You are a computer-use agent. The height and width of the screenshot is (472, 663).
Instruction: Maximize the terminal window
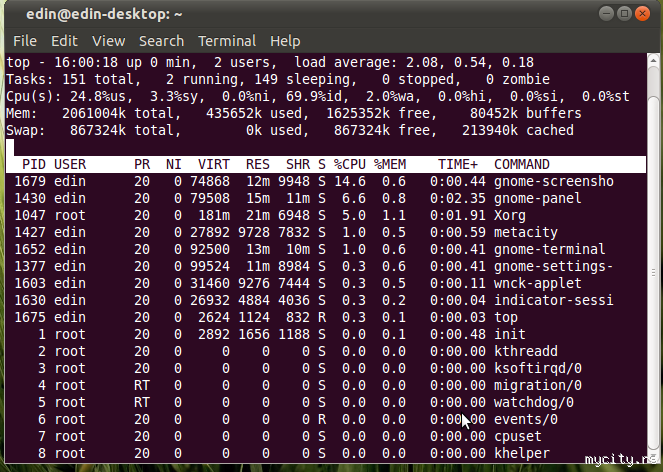click(x=624, y=14)
